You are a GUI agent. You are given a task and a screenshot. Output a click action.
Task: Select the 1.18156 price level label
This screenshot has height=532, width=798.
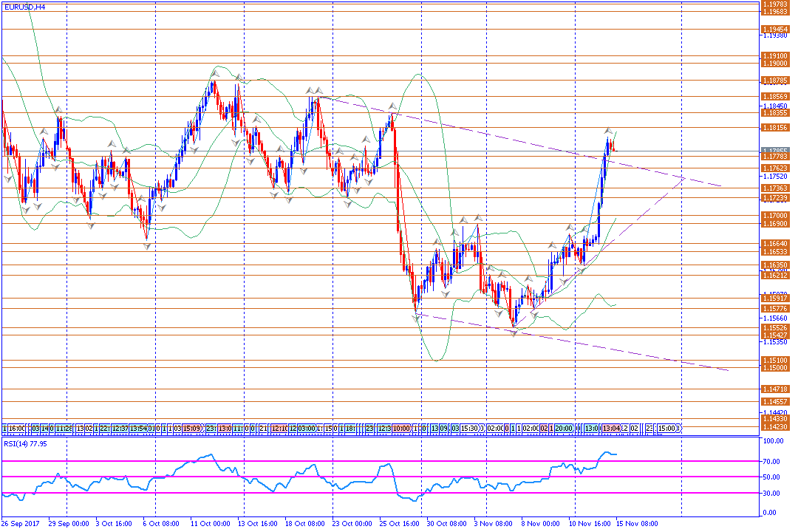tap(774, 128)
